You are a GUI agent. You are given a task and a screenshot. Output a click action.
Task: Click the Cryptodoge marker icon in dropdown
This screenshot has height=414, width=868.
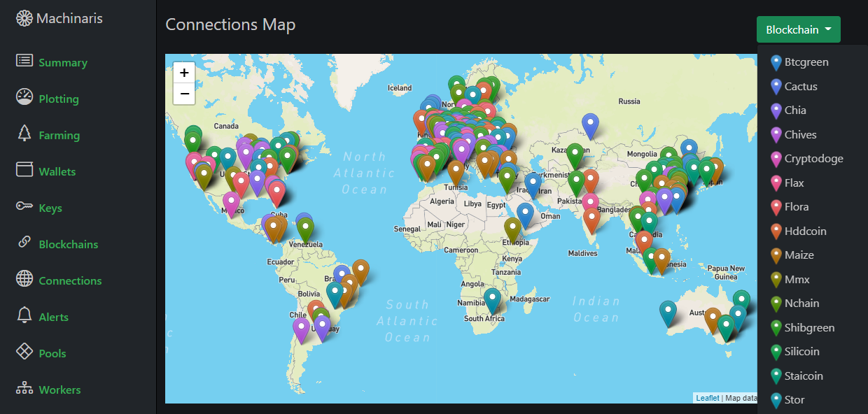(776, 159)
